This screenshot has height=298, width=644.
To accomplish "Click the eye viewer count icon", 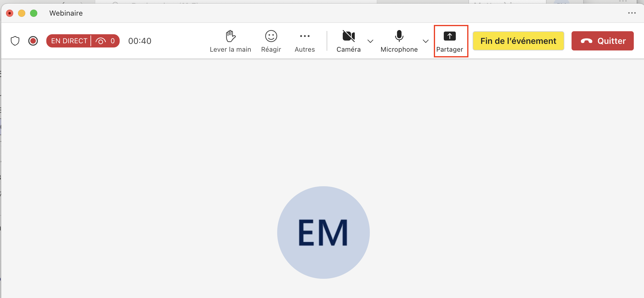I will [x=101, y=41].
